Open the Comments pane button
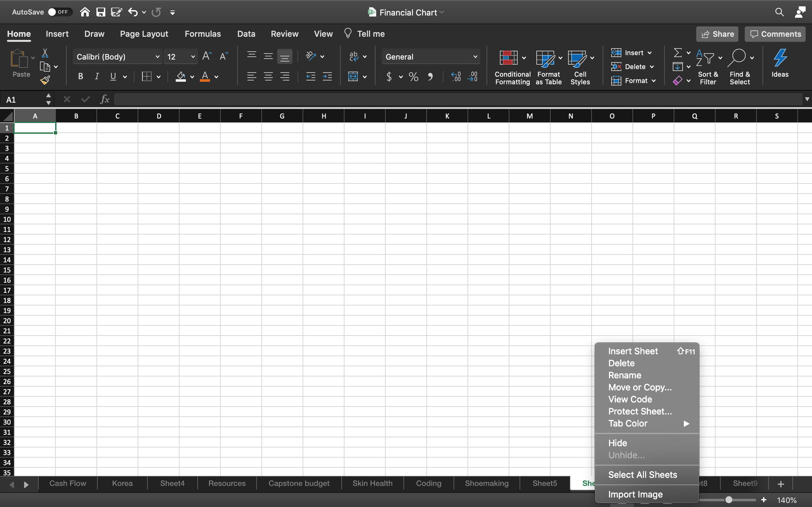Image resolution: width=812 pixels, height=507 pixels. tap(775, 34)
